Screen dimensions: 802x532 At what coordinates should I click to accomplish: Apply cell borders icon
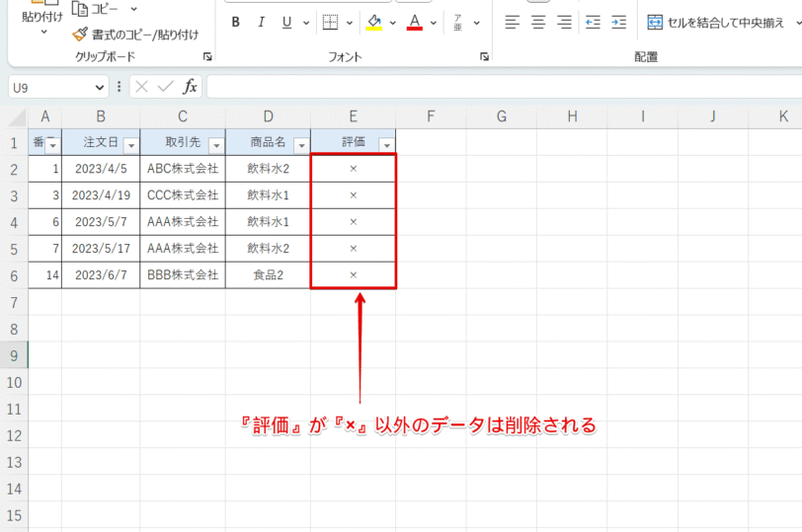tap(331, 22)
